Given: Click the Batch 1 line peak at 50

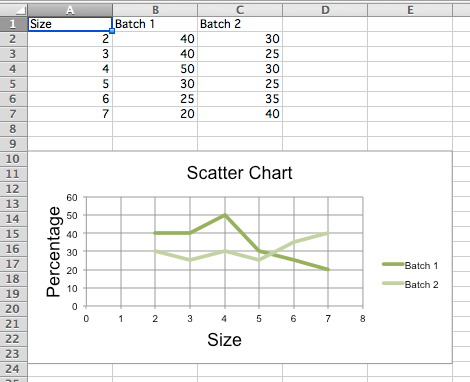Looking at the screenshot, I should (x=225, y=215).
